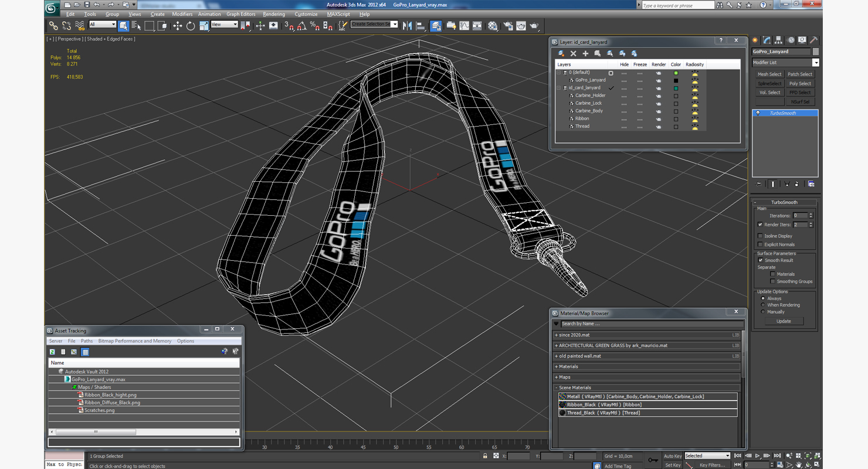The image size is (868, 469).
Task: Switch Asset Tracking to table view icon
Action: pos(85,352)
